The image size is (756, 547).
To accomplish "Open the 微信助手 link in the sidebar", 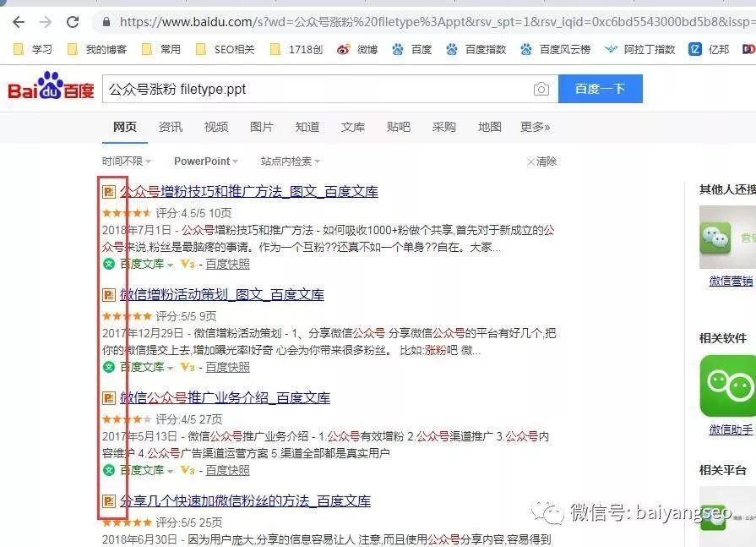I will click(x=731, y=429).
